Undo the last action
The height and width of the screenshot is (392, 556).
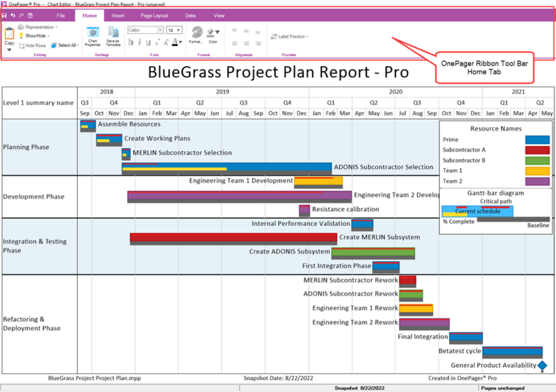tap(13, 15)
